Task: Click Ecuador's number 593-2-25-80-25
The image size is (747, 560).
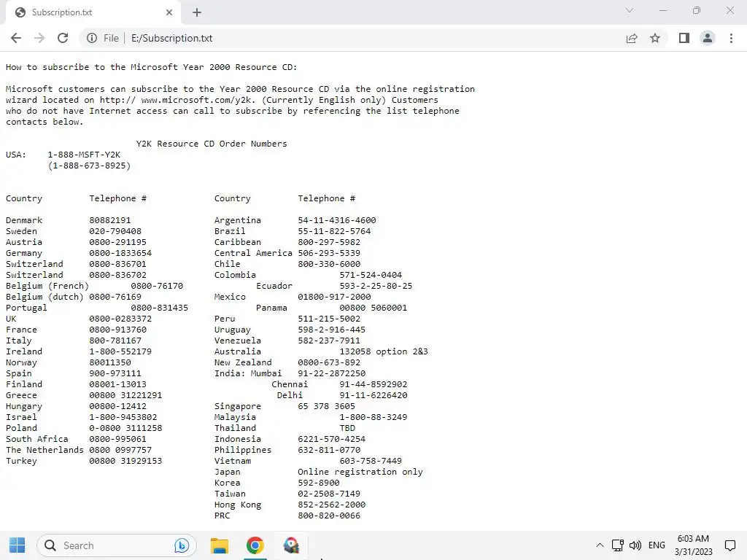Action: (x=376, y=286)
